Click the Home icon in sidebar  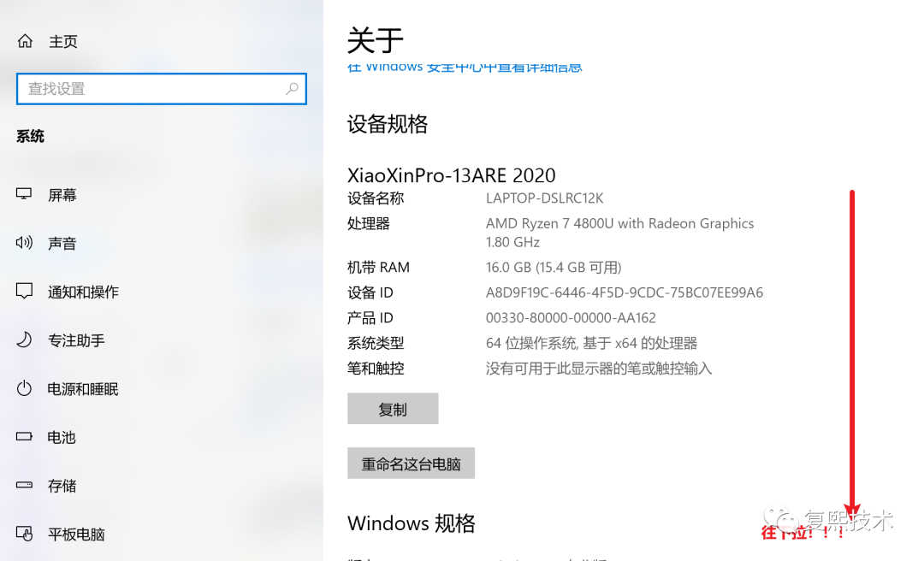[x=25, y=41]
